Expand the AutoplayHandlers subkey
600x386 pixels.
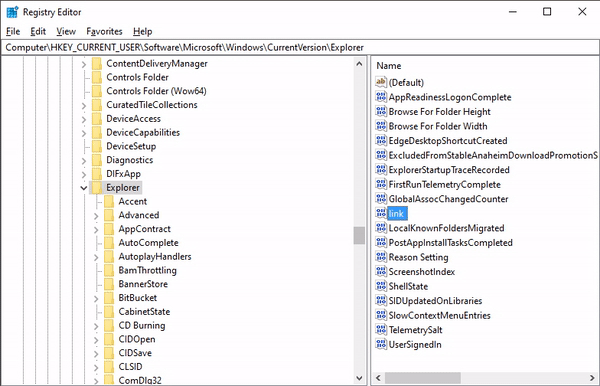96,257
